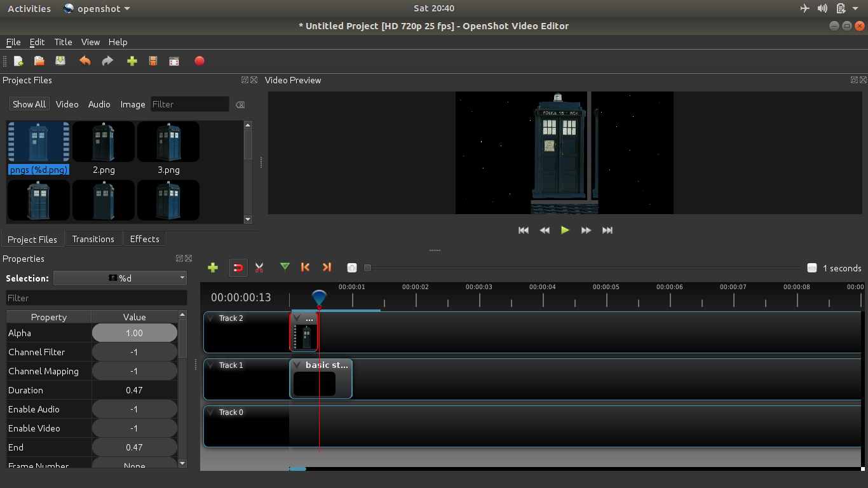Undock the Project Files panel

click(x=245, y=80)
